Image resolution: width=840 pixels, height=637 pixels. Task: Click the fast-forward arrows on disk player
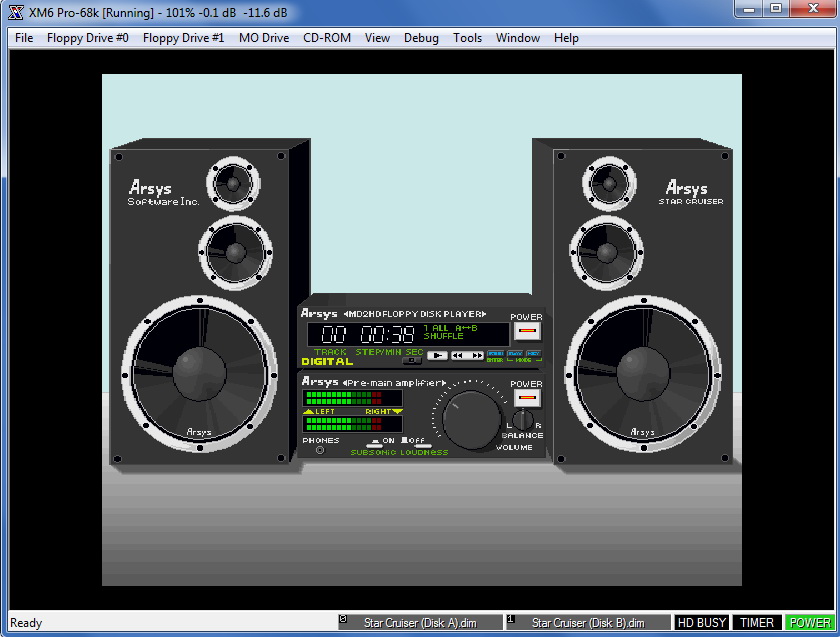pos(476,355)
